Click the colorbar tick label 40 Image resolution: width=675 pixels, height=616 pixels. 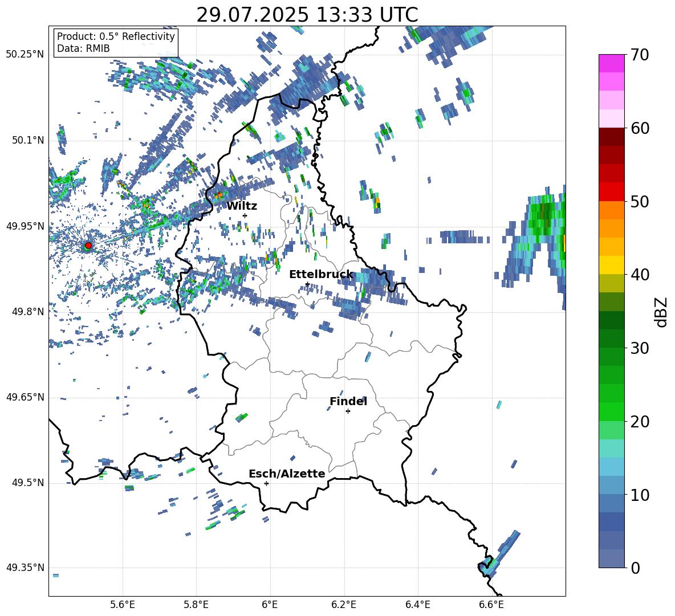(x=640, y=275)
